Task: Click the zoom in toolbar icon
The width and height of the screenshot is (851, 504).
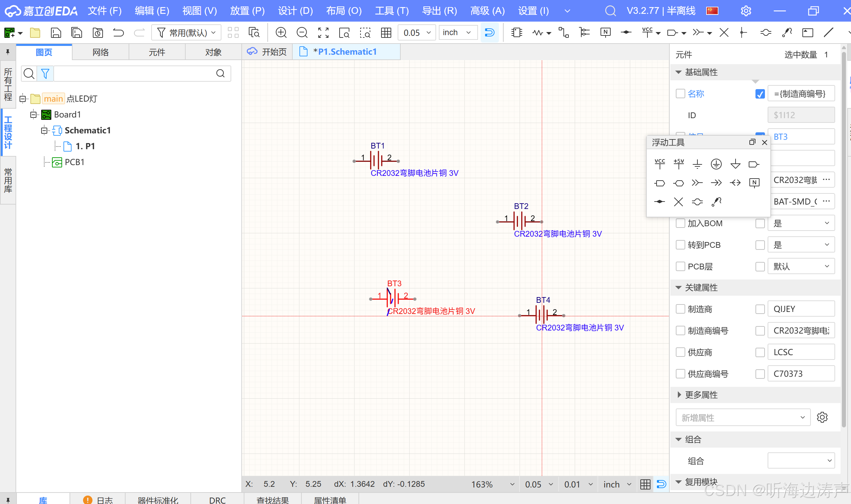Action: click(x=281, y=33)
